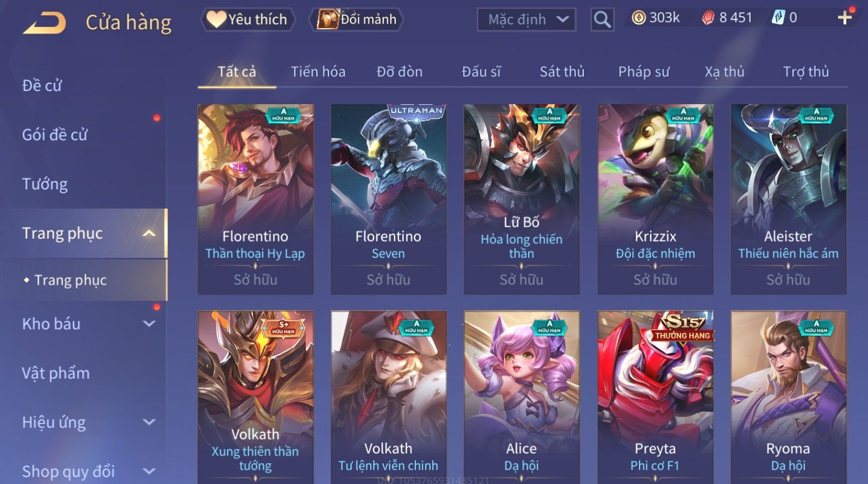
Task: Switch to the Sát thủ tab
Action: pyautogui.click(x=562, y=71)
